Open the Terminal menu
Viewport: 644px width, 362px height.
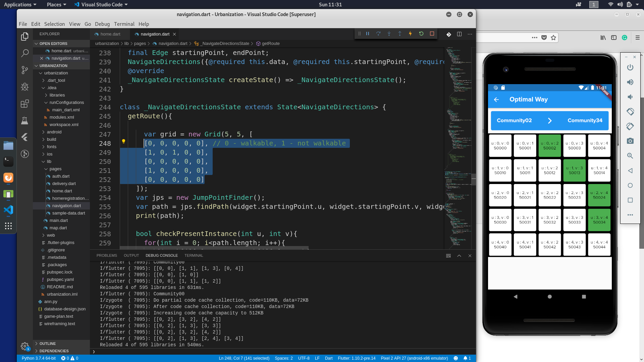coord(124,24)
